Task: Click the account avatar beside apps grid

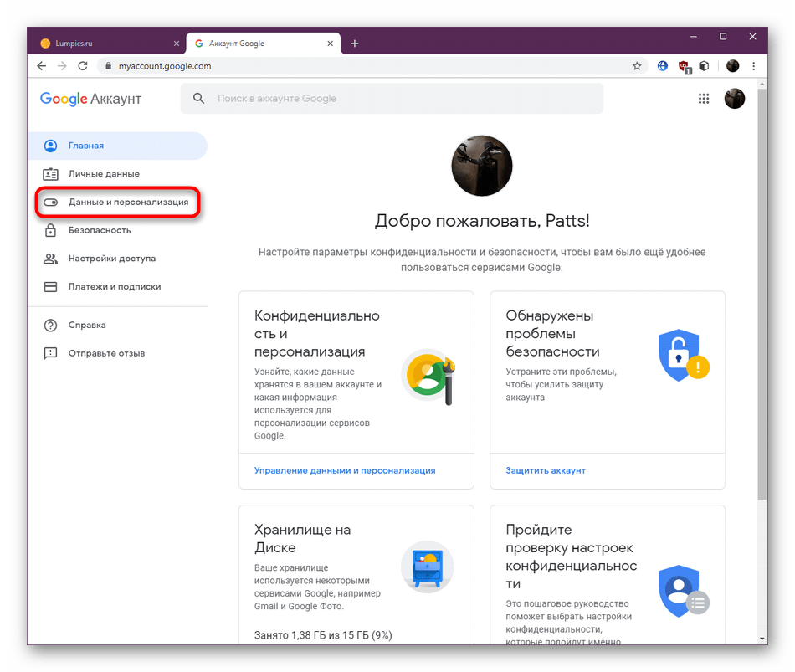Action: click(x=735, y=99)
